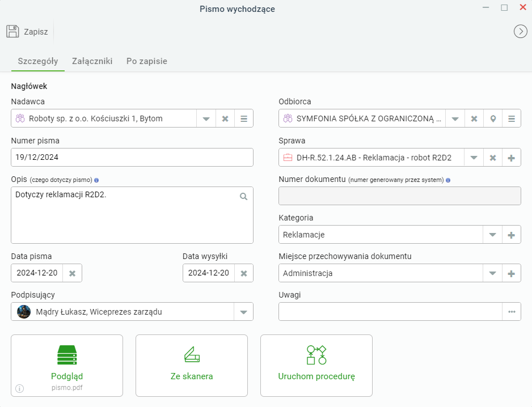Click the Uwagi input field
The image size is (532, 407).
(390, 312)
